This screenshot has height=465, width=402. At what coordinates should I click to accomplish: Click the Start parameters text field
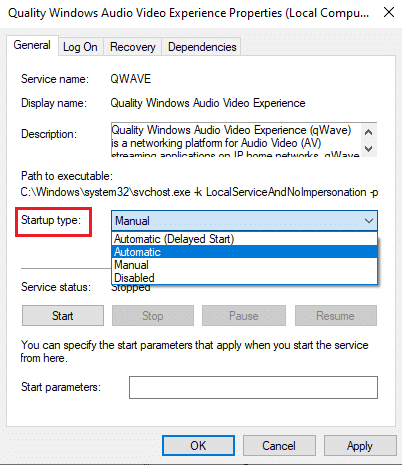[253, 387]
